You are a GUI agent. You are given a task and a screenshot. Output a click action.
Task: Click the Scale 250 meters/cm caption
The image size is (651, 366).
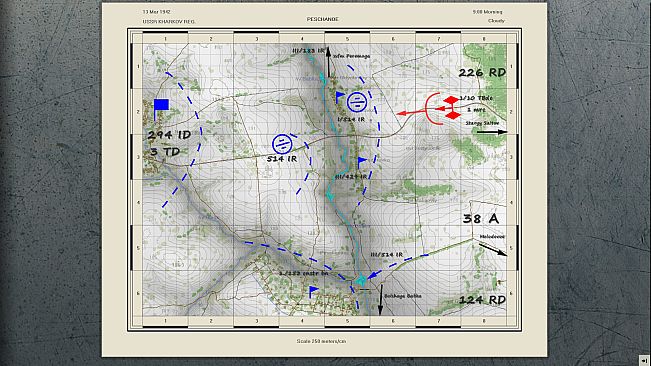point(321,341)
